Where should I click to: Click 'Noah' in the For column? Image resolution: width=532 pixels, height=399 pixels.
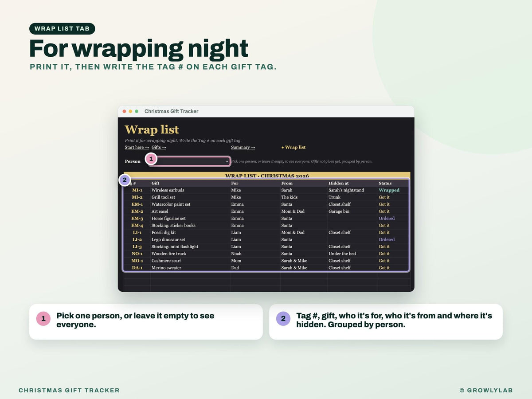pos(236,254)
